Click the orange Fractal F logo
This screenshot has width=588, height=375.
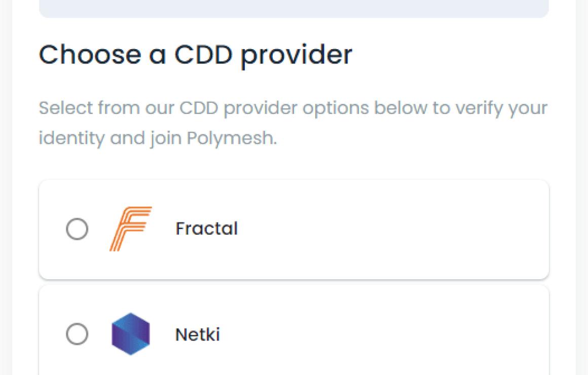point(130,229)
